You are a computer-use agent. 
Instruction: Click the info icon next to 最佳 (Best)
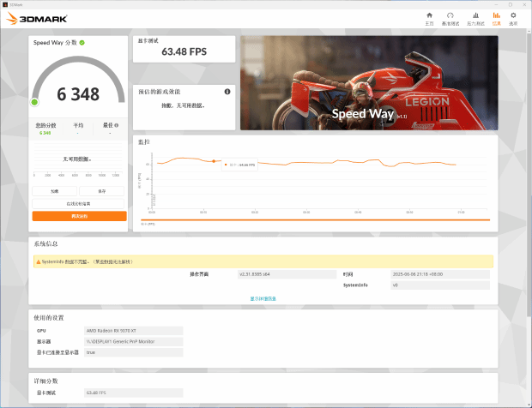pos(117,125)
